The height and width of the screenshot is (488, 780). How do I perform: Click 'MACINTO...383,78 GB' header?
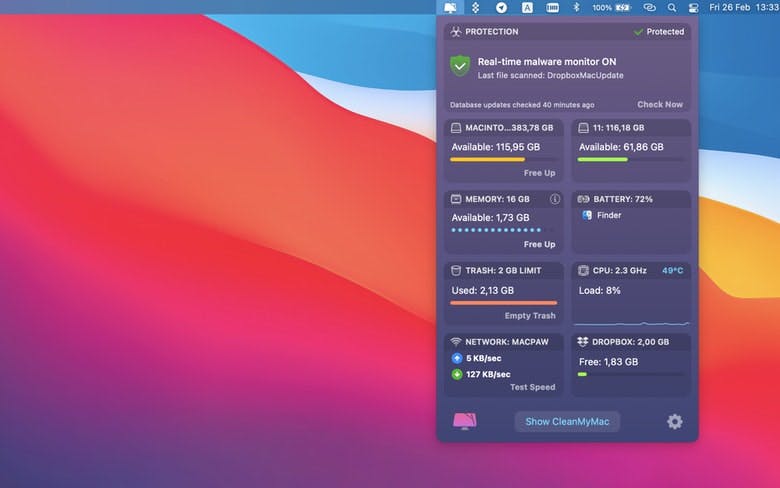coord(509,128)
